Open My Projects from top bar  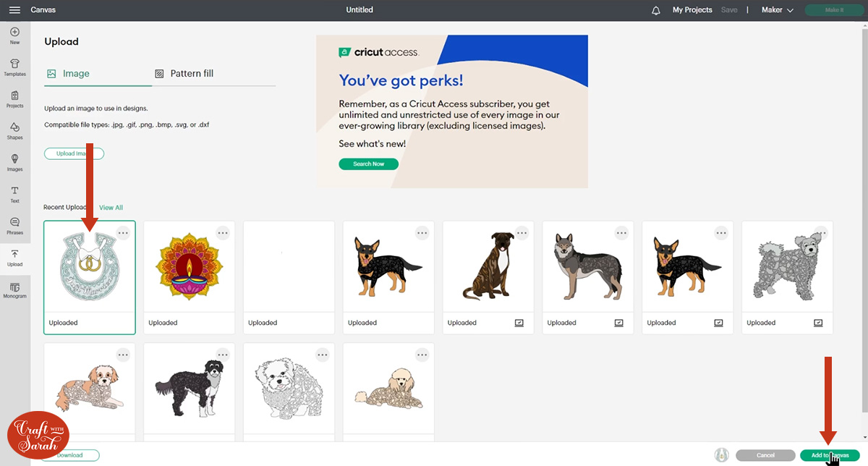(692, 10)
